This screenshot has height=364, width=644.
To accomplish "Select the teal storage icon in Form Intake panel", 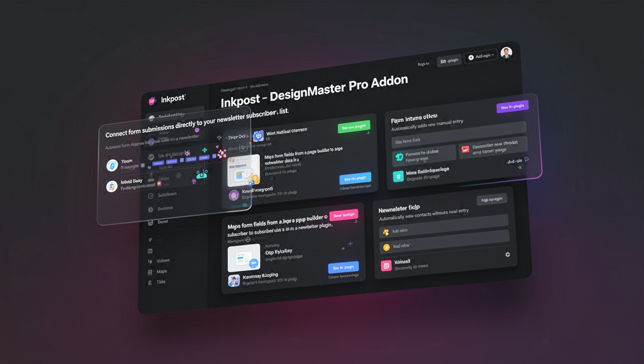I will (x=399, y=176).
